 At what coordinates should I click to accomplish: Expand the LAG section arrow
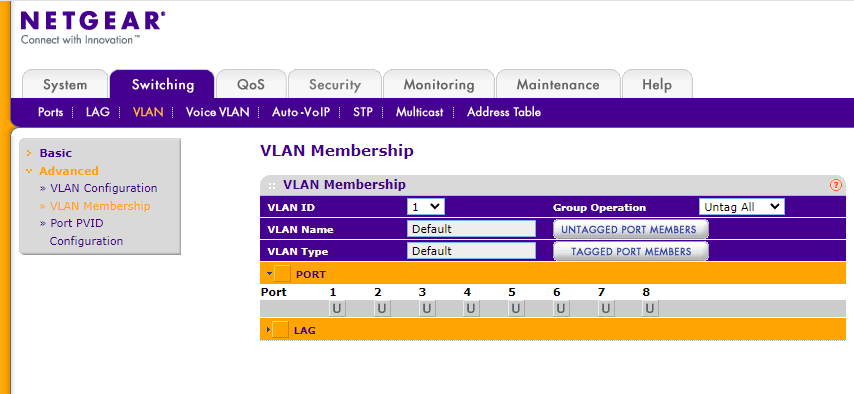tap(268, 330)
